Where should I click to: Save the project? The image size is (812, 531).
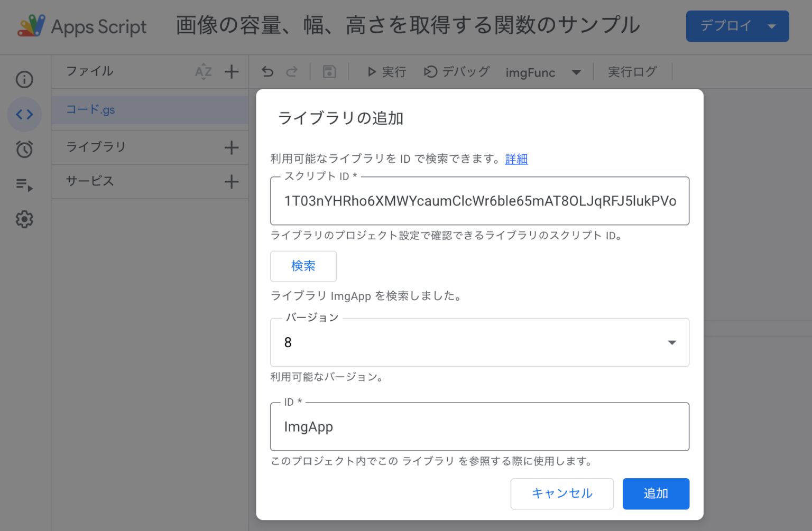329,71
